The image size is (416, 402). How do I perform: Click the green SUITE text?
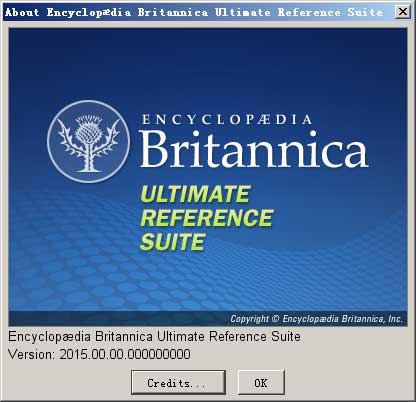coord(172,242)
